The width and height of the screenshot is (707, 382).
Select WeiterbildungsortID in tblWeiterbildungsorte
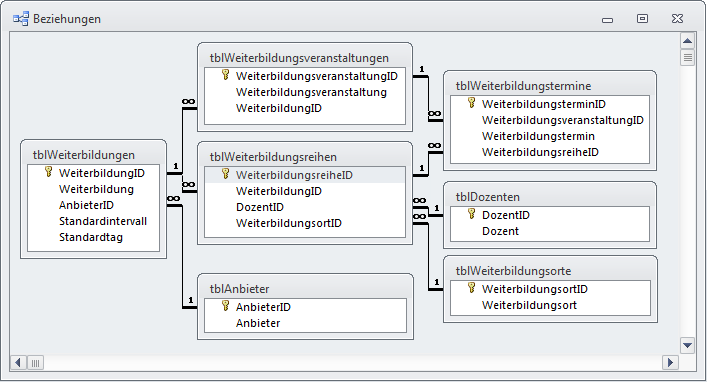(x=534, y=289)
